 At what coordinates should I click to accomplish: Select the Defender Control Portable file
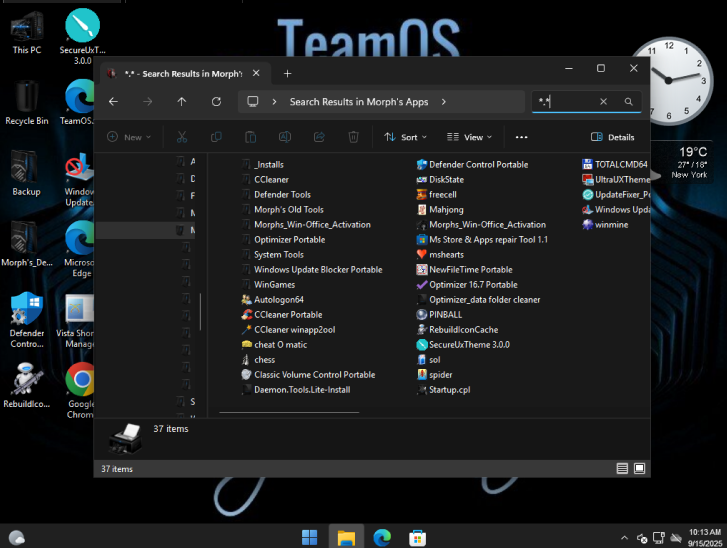(x=472, y=165)
